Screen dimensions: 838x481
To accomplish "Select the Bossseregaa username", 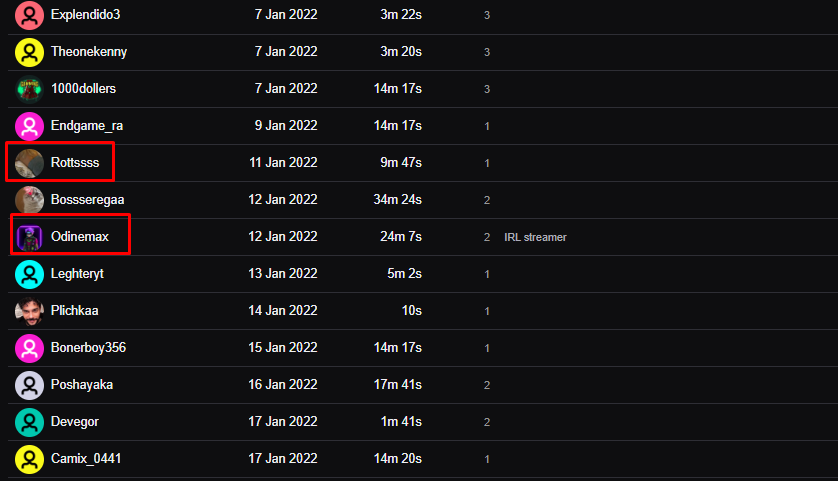I will pyautogui.click(x=88, y=200).
